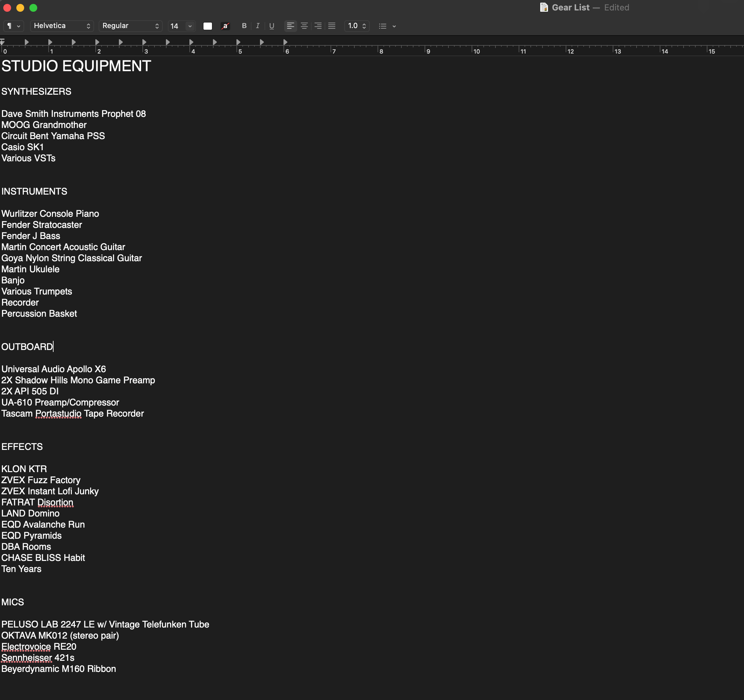The image size is (744, 700).
Task: Click the white text color swatch
Action: click(x=208, y=26)
